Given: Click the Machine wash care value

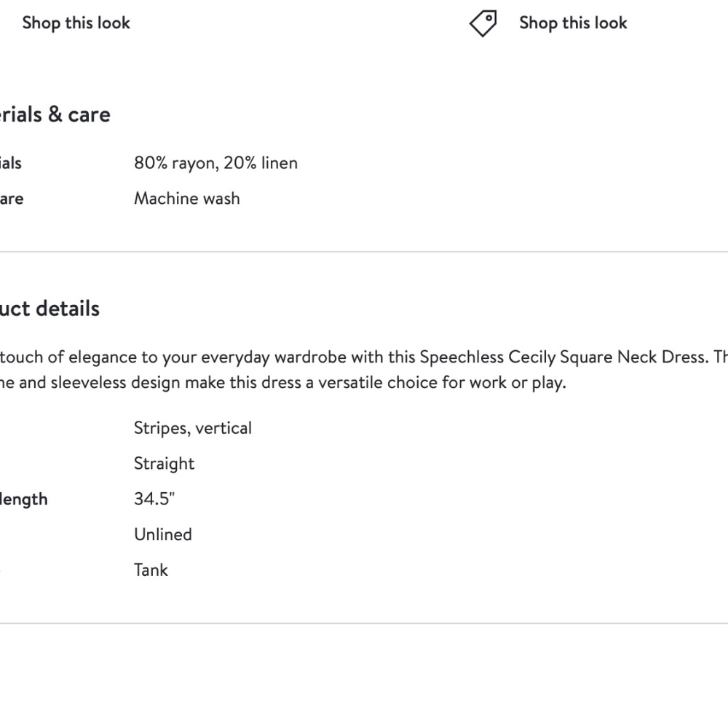Looking at the screenshot, I should pos(186,198).
